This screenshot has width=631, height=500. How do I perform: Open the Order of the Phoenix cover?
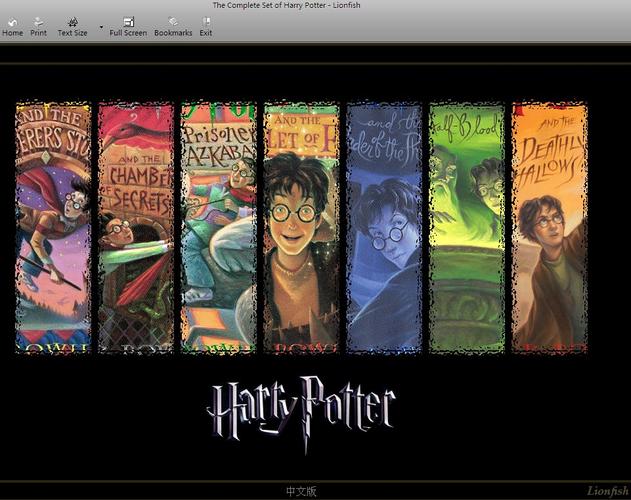(x=384, y=228)
